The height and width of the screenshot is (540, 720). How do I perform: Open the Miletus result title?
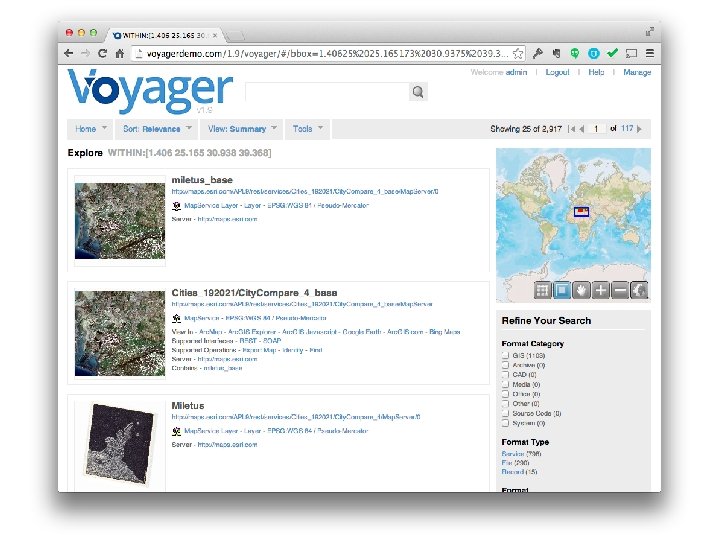coord(188,406)
